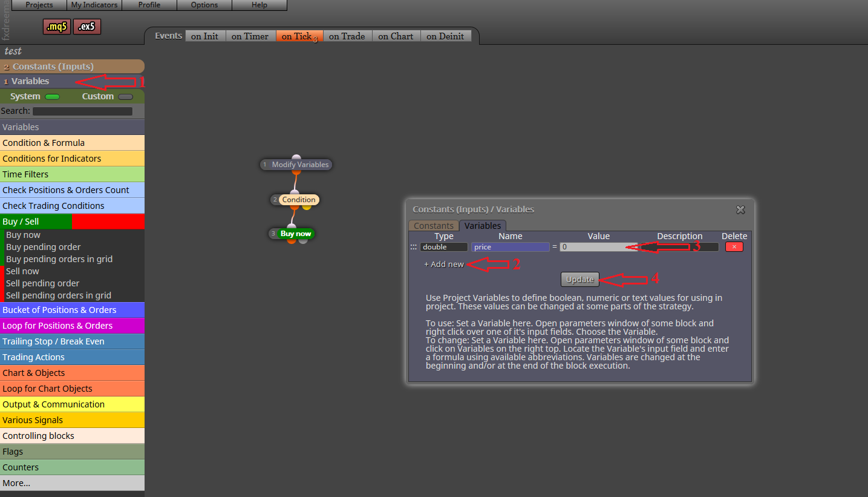Screen dimensions: 868x497
Task: Expand Flags category
Action: click(x=72, y=452)
